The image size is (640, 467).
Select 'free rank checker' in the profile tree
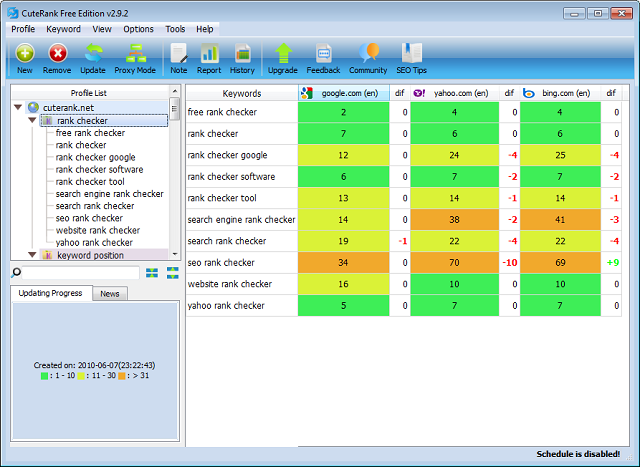pos(90,133)
